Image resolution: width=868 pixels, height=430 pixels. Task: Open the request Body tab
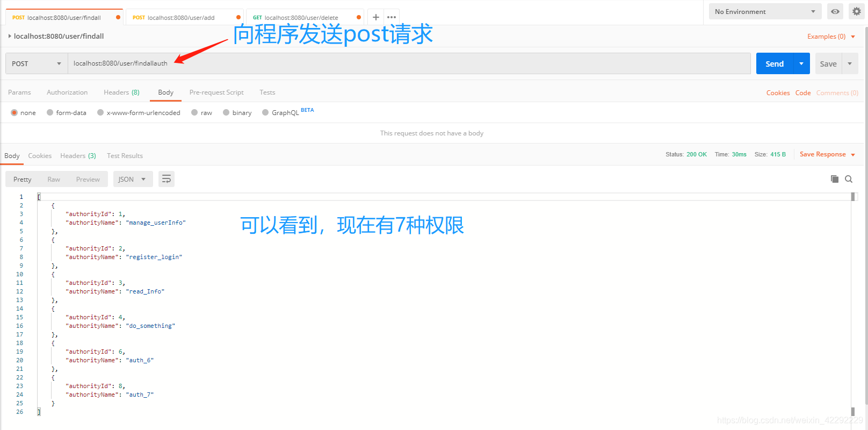click(165, 92)
